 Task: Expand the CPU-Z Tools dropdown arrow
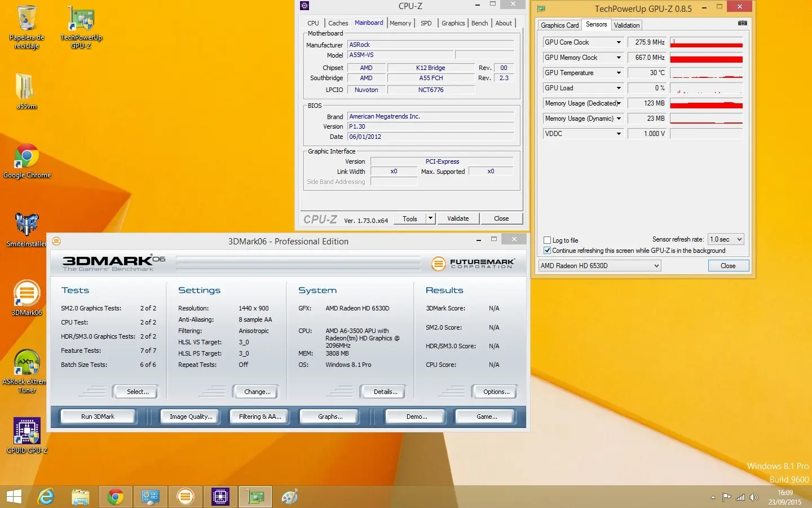coord(430,218)
